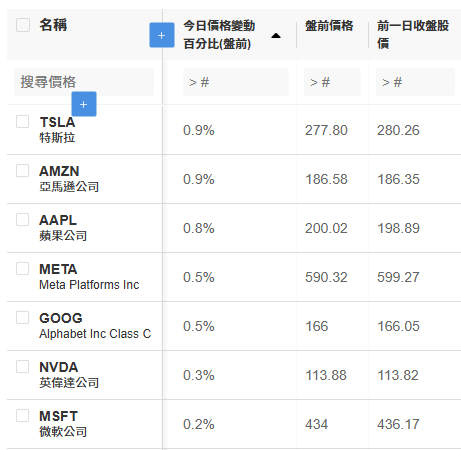Click the 搜尋價格 search field
Viewport: 461px width, 450px height.
pyautogui.click(x=84, y=82)
